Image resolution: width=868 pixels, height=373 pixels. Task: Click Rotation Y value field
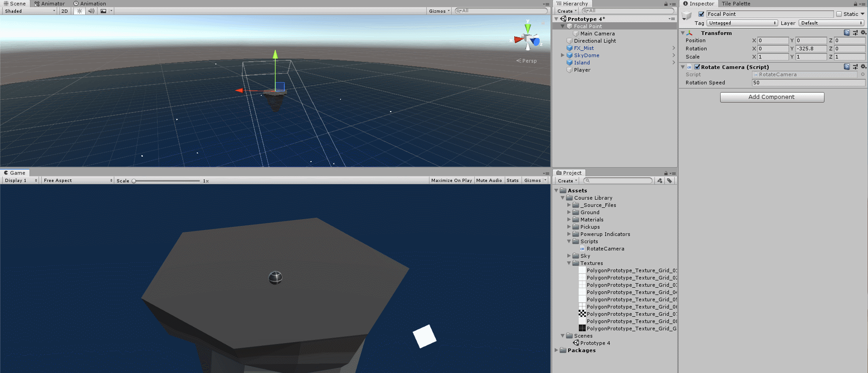tap(811, 49)
